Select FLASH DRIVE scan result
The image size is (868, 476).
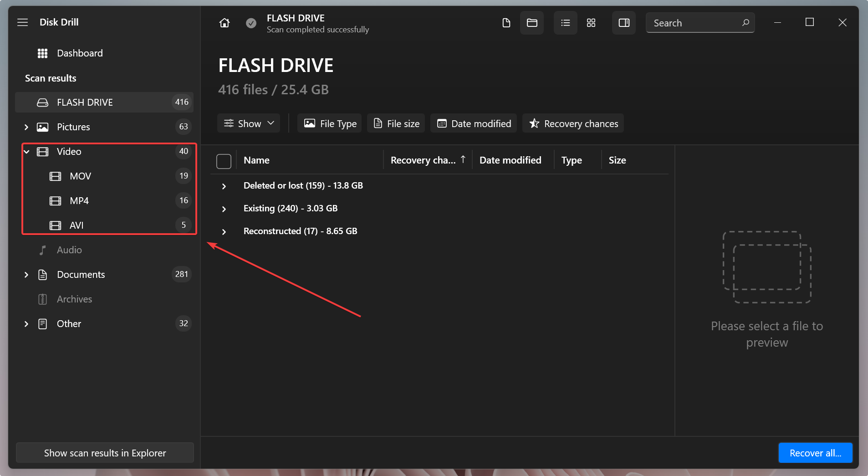click(x=104, y=102)
